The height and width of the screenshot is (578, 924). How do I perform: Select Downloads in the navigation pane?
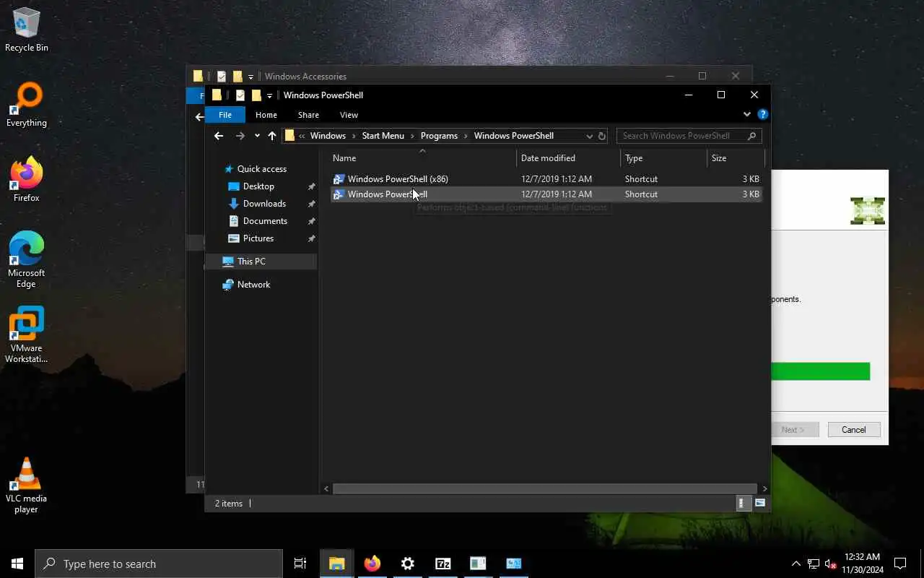tap(264, 204)
